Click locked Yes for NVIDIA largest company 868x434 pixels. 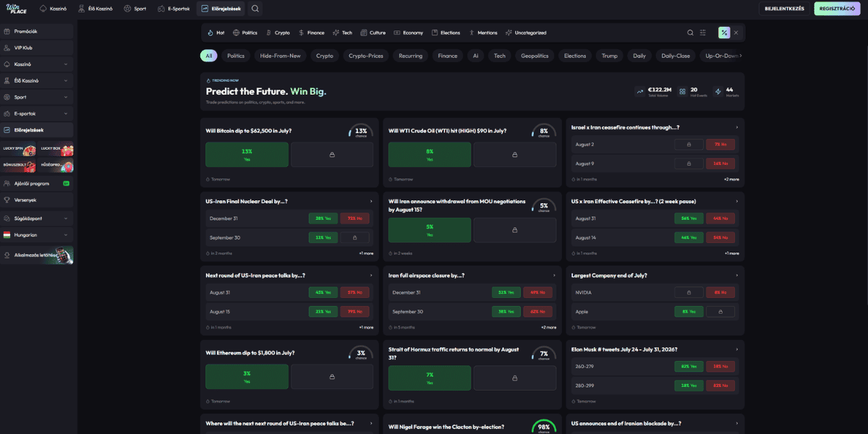point(689,292)
